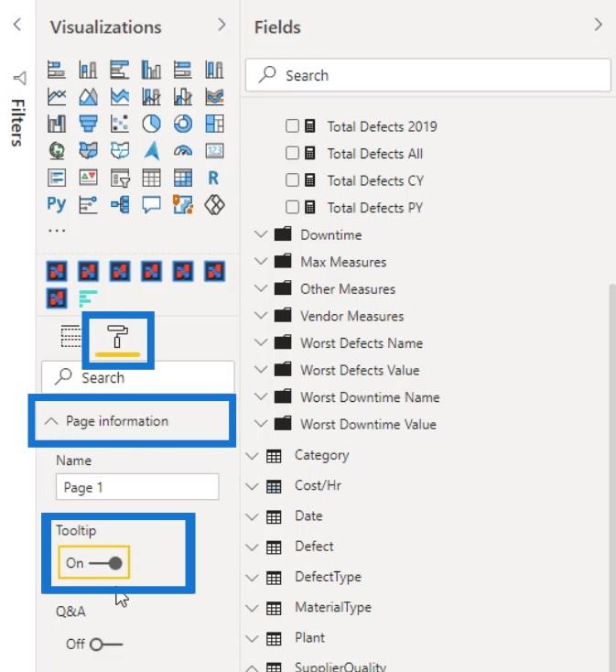Select the Area chart visual
This screenshot has height=672, width=616.
pos(88,96)
